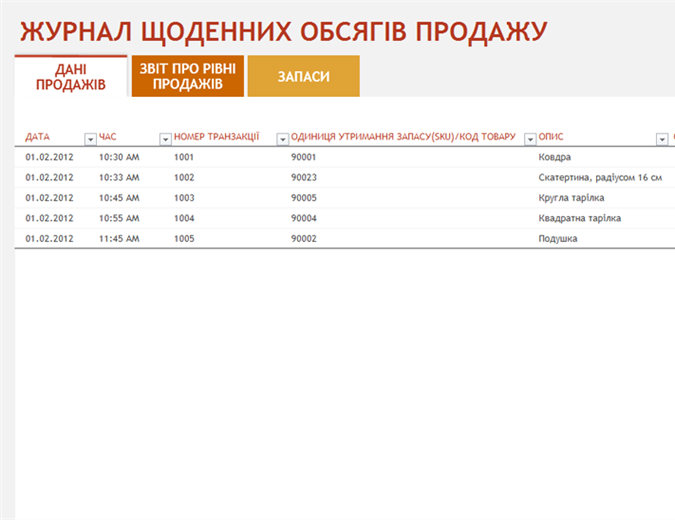
Task: Select date cell in transaction 1002 row
Action: coord(50,177)
